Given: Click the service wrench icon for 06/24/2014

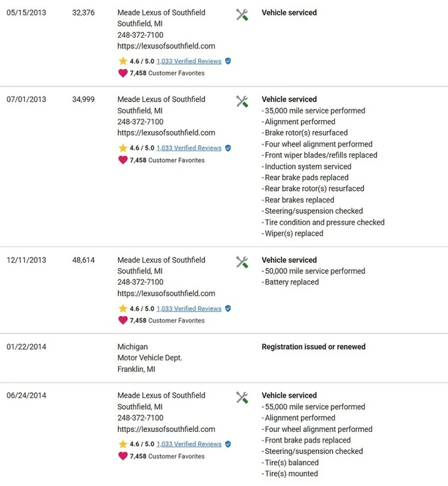Looking at the screenshot, I should pyautogui.click(x=242, y=398).
